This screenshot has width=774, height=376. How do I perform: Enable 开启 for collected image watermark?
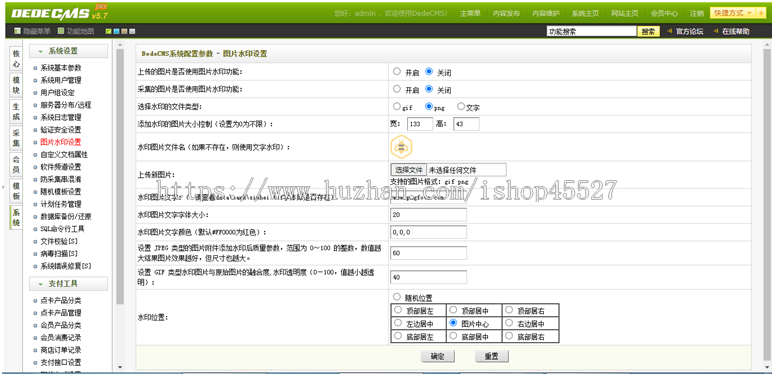coord(397,89)
